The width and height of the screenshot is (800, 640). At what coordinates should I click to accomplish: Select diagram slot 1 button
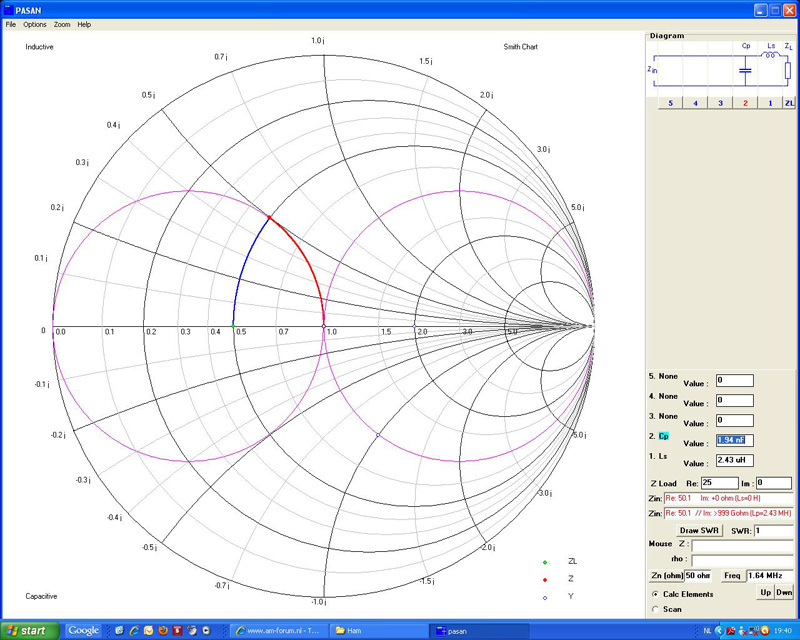pos(770,103)
